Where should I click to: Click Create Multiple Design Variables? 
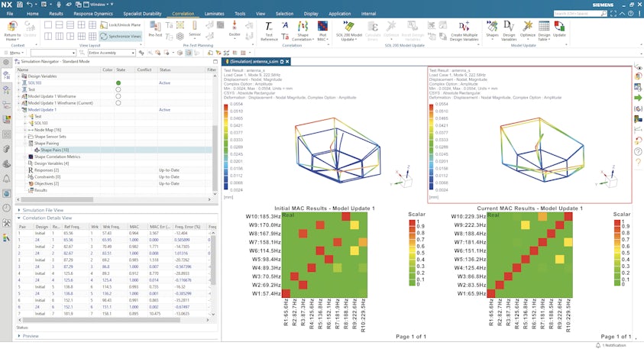click(x=464, y=31)
